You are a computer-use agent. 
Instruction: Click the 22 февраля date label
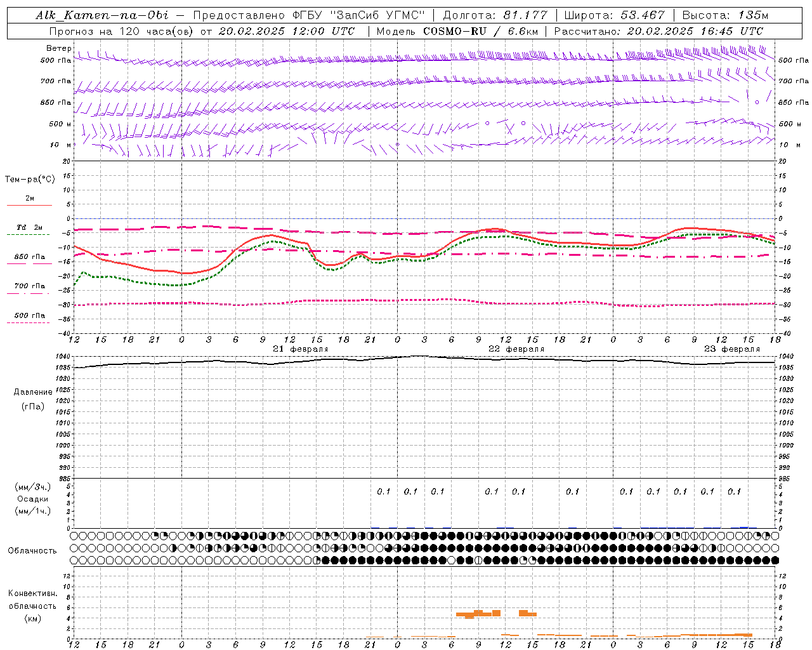tap(516, 349)
